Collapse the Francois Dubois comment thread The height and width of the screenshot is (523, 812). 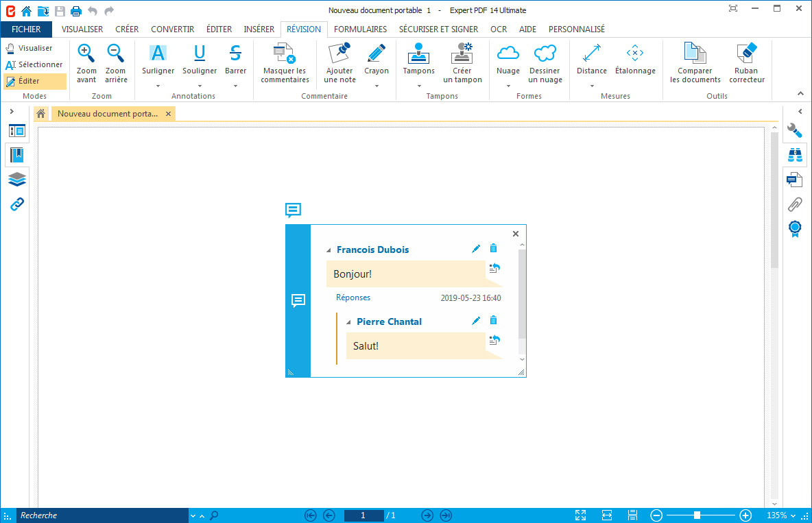(329, 250)
